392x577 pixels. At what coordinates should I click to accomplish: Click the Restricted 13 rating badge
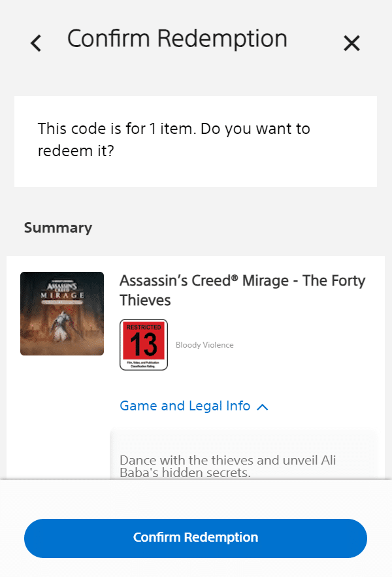[x=144, y=344]
